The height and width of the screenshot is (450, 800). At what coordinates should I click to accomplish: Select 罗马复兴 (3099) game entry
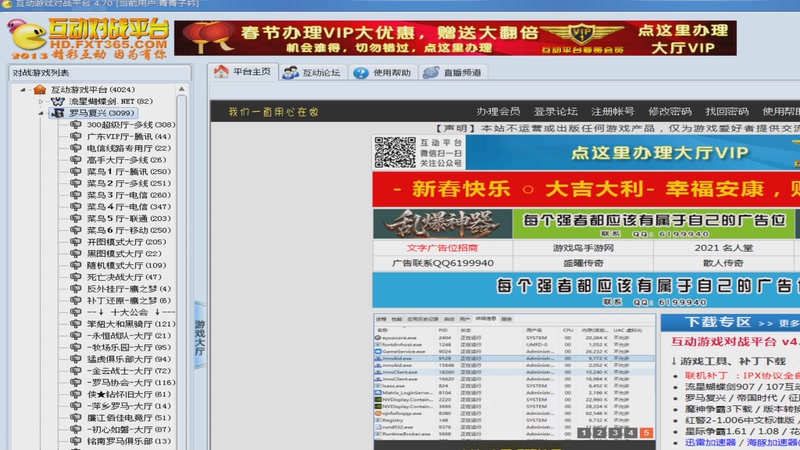coord(102,113)
